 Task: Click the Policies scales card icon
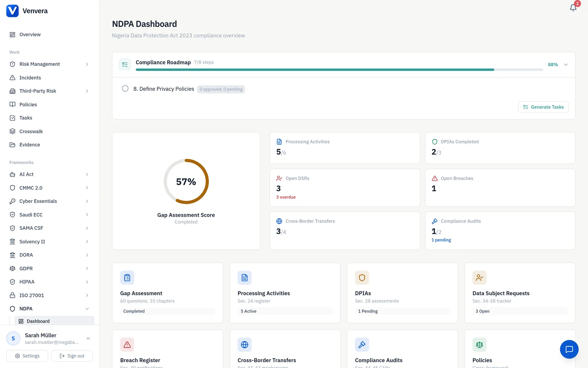pyautogui.click(x=480, y=345)
